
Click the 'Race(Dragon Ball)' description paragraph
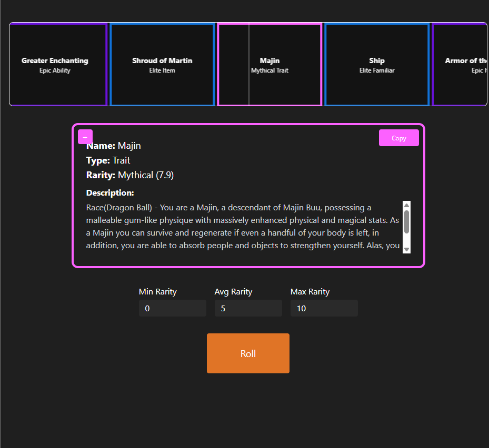click(243, 227)
